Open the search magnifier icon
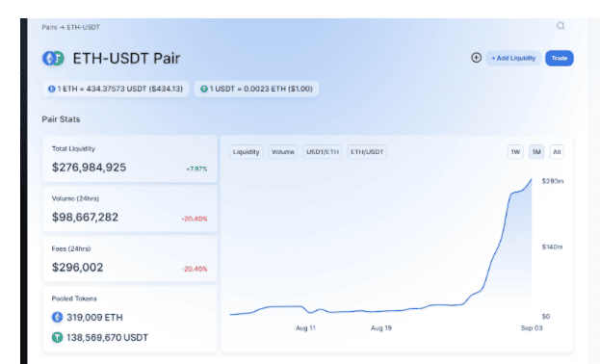 [561, 26]
